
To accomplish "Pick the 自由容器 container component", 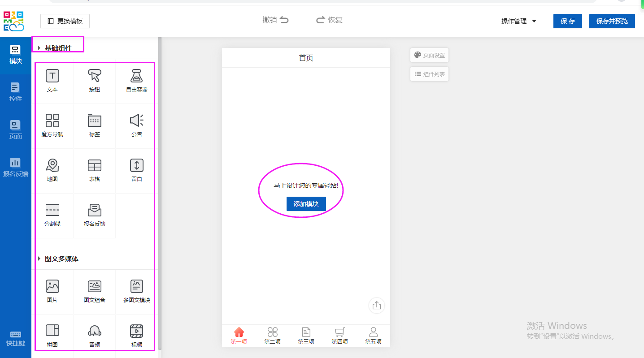I will click(137, 76).
